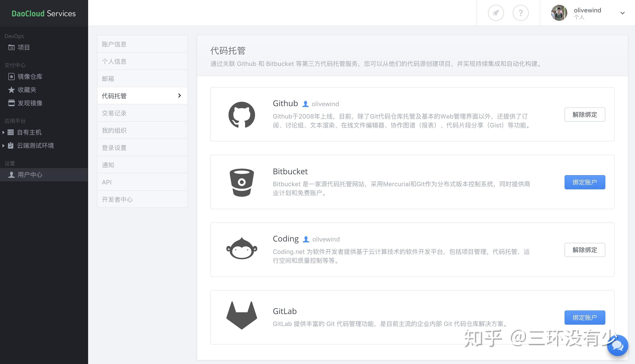Viewport: 635px width, 364px height.
Task: Click the Bitbucket bucket logo
Action: pos(242,182)
